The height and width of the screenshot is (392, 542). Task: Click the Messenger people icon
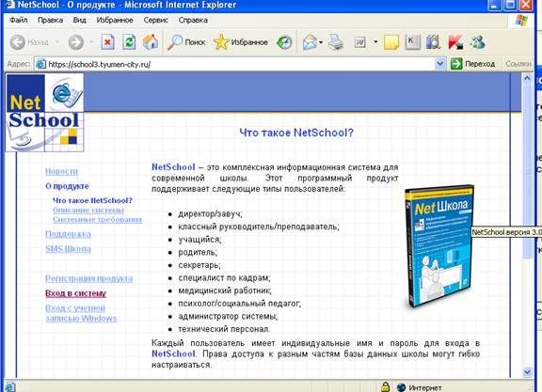477,42
